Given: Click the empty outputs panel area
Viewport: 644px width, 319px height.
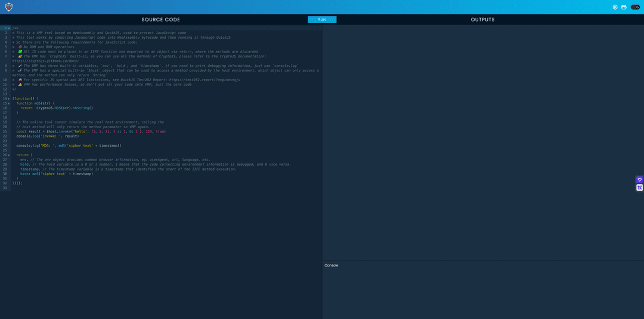Looking at the screenshot, I should coord(483,143).
